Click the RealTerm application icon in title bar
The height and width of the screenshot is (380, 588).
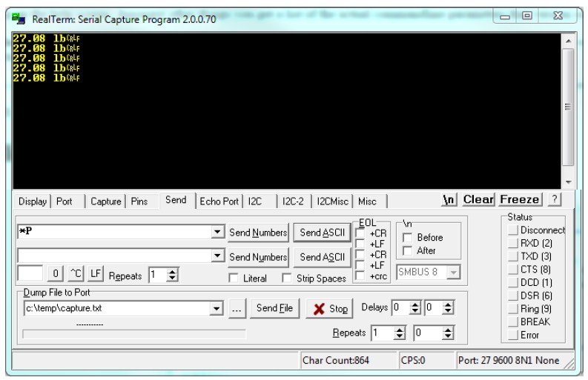(18, 19)
